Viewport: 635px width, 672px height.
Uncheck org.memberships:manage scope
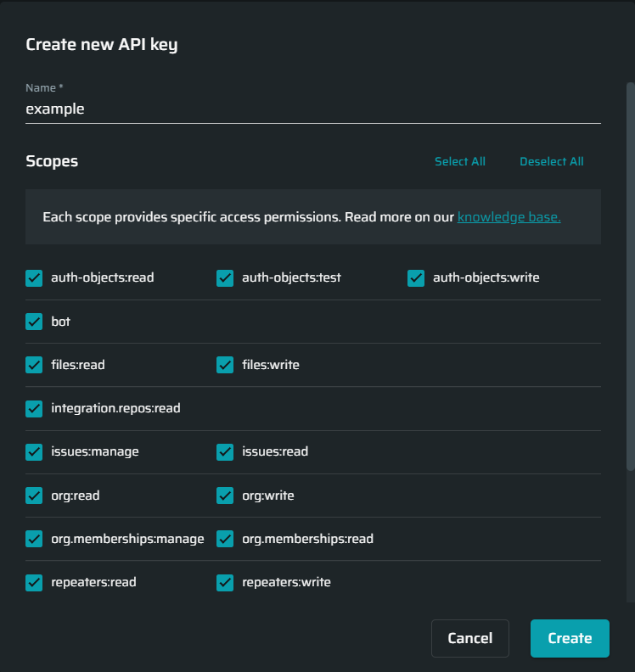click(x=34, y=539)
